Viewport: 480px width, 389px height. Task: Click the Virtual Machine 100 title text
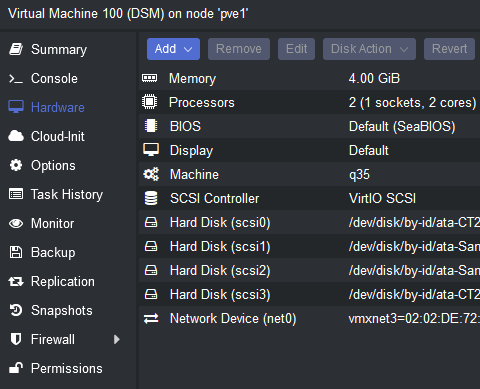(128, 14)
